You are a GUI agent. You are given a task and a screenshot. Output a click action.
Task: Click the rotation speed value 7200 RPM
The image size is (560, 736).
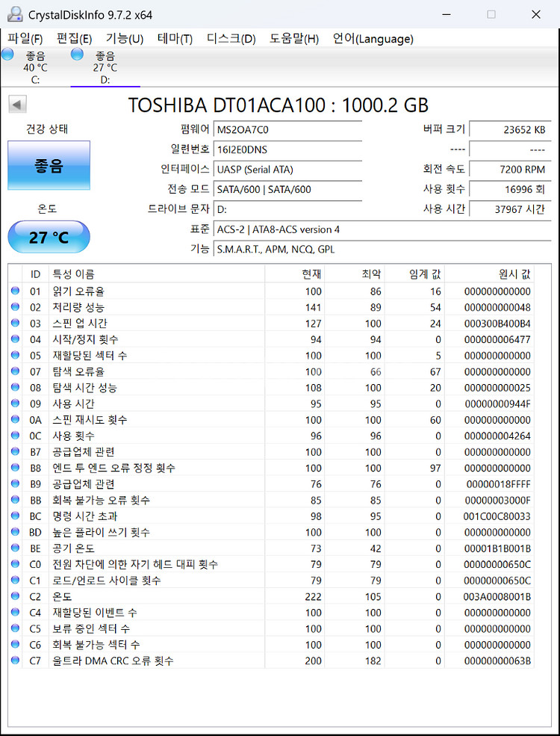[x=510, y=170]
